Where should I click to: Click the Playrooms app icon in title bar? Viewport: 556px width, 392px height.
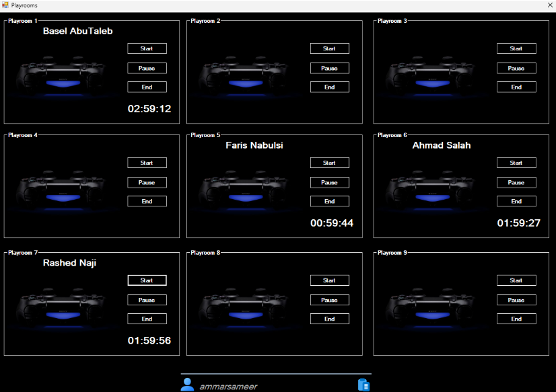coord(5,5)
